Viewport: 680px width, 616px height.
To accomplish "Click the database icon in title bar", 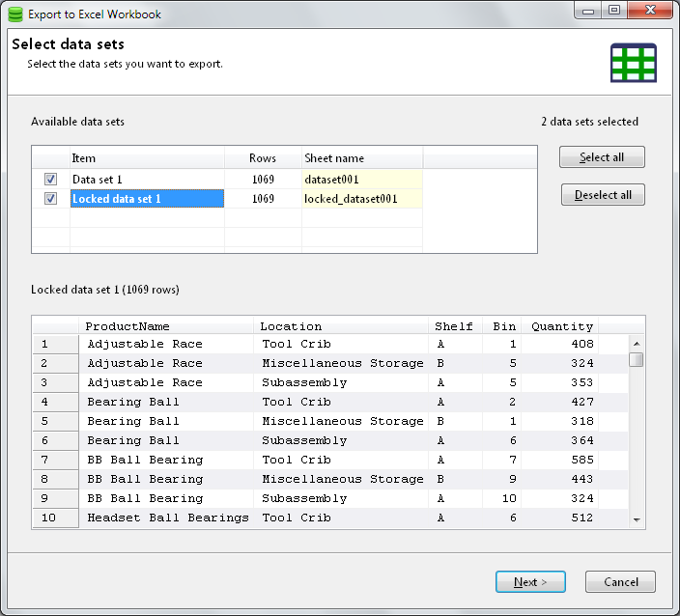I will [x=14, y=14].
